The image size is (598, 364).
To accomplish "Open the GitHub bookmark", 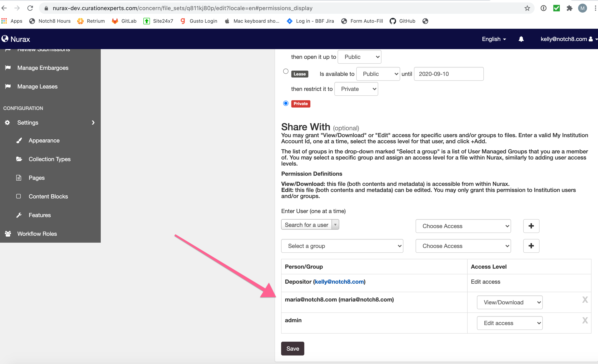I will coord(403,21).
